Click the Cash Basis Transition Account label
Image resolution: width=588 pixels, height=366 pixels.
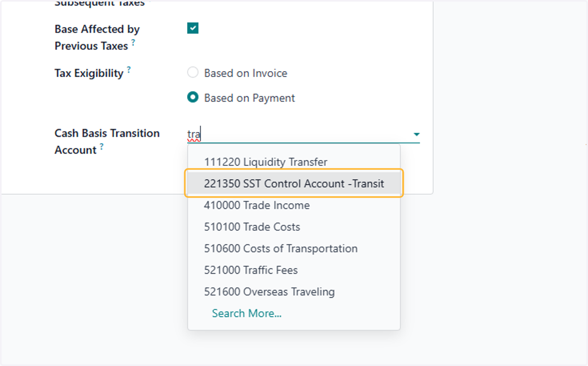[x=107, y=141]
